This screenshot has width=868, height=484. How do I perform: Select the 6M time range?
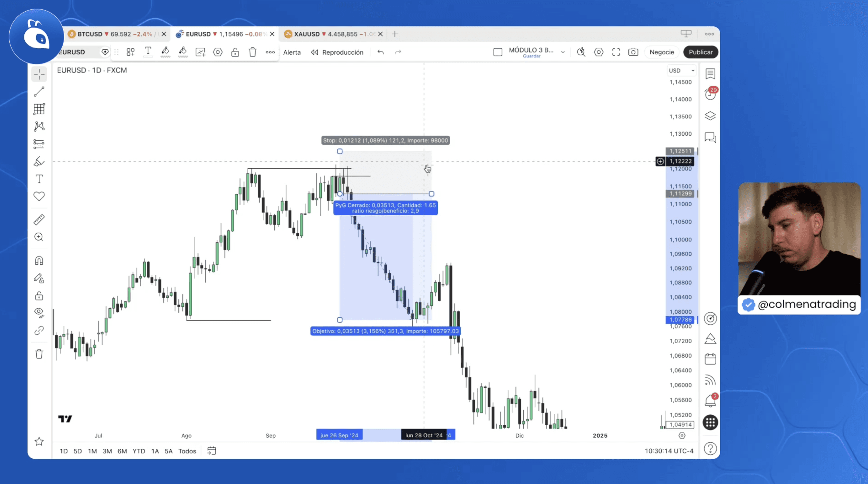click(x=122, y=451)
